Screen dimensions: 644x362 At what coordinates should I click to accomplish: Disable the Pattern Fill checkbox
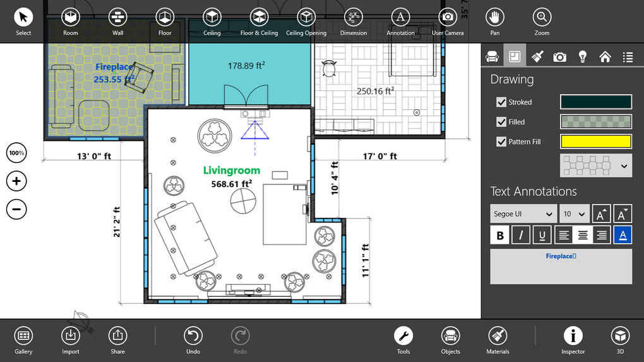[x=501, y=142]
